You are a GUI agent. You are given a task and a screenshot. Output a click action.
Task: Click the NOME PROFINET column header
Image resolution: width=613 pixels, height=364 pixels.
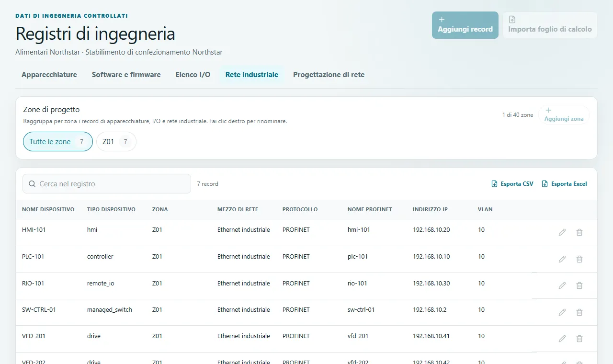point(370,209)
